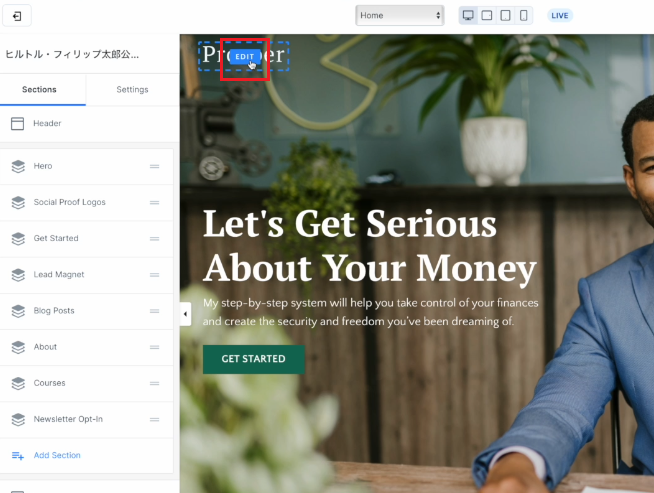This screenshot has width=654, height=493.
Task: Collapse the sidebar with the arrow handle
Action: [186, 314]
